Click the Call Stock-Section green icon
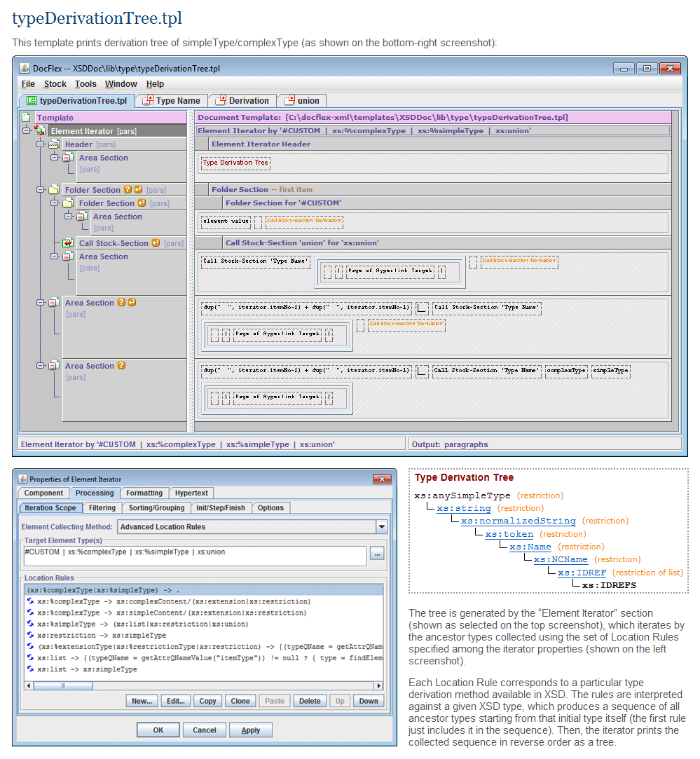Image resolution: width=700 pixels, height=759 pixels. coord(68,243)
